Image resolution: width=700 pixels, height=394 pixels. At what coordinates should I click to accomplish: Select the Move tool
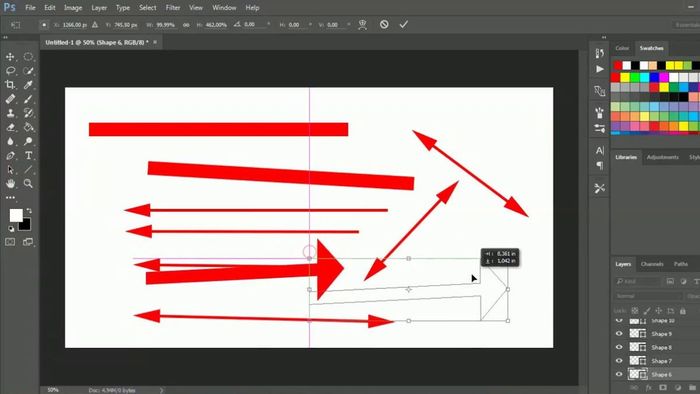point(10,57)
